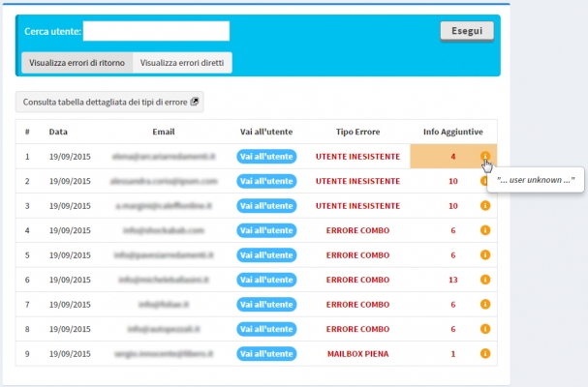
Task: Click the info icon in row 9
Action: (485, 354)
